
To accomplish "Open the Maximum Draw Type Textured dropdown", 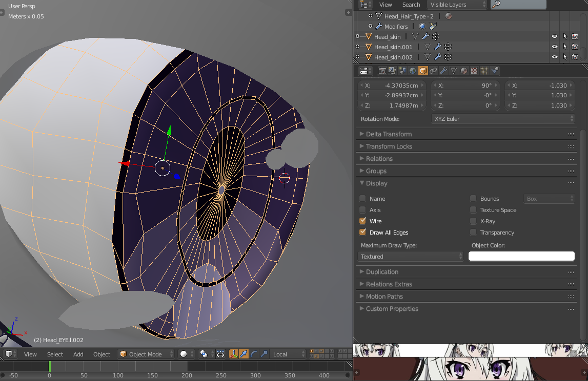I will pyautogui.click(x=411, y=257).
